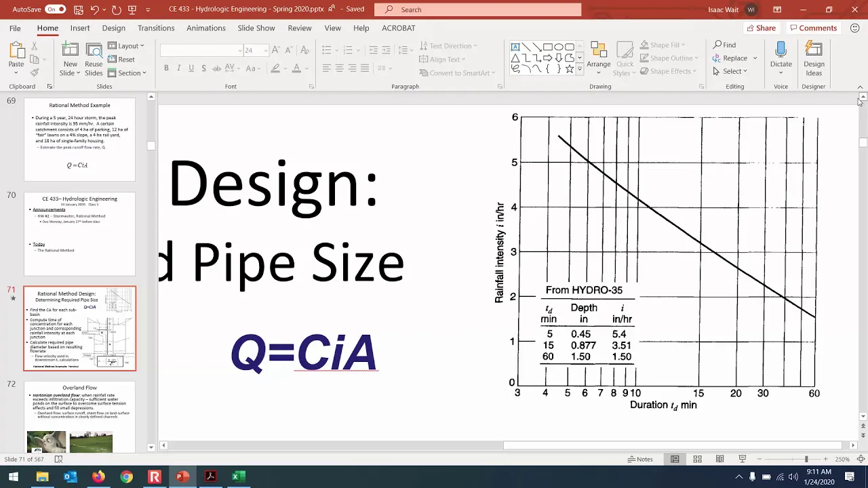Open the font name combo box
868x488 pixels.
[x=201, y=50]
